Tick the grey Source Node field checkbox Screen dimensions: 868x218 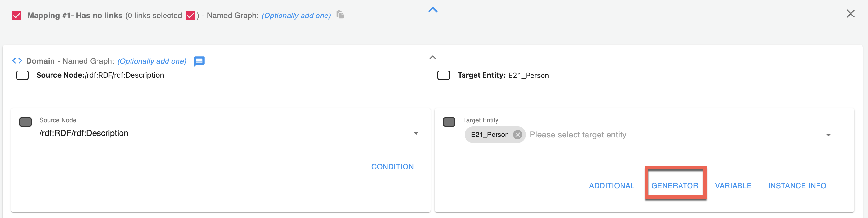tap(26, 122)
